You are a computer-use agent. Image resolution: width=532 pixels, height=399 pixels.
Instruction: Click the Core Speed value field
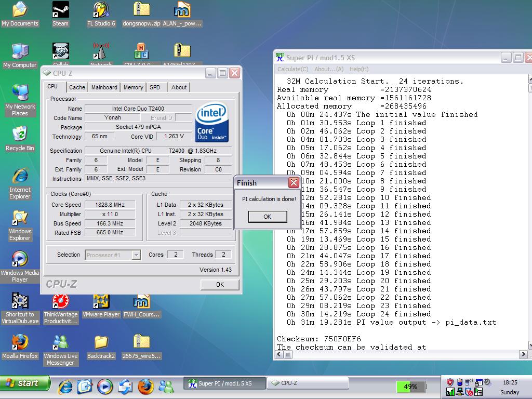tap(110, 205)
